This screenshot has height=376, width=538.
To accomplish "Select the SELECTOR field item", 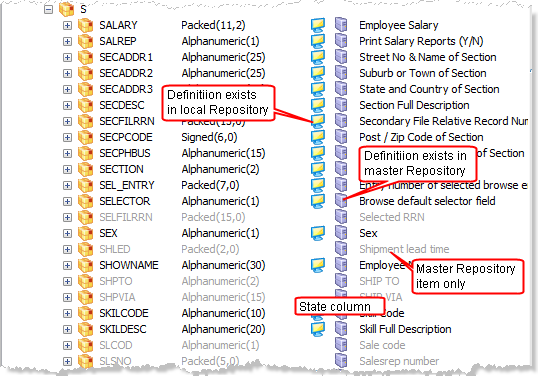I will point(125,201).
